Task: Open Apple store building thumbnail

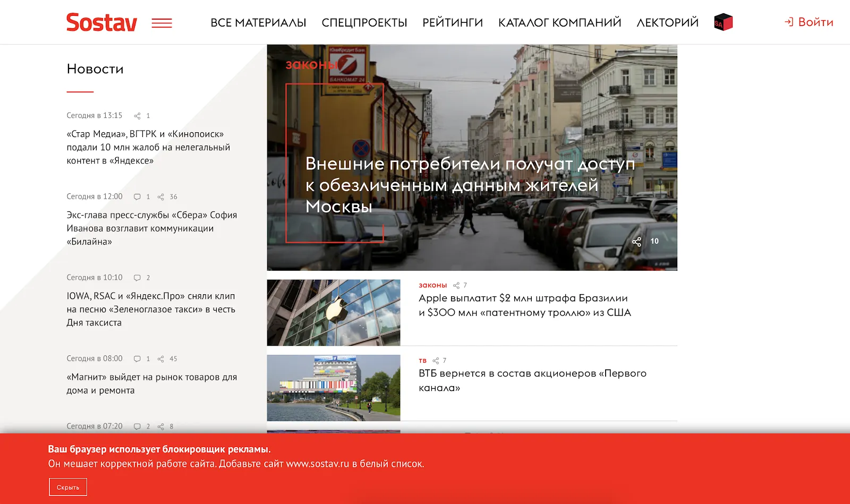Action: pos(334,313)
